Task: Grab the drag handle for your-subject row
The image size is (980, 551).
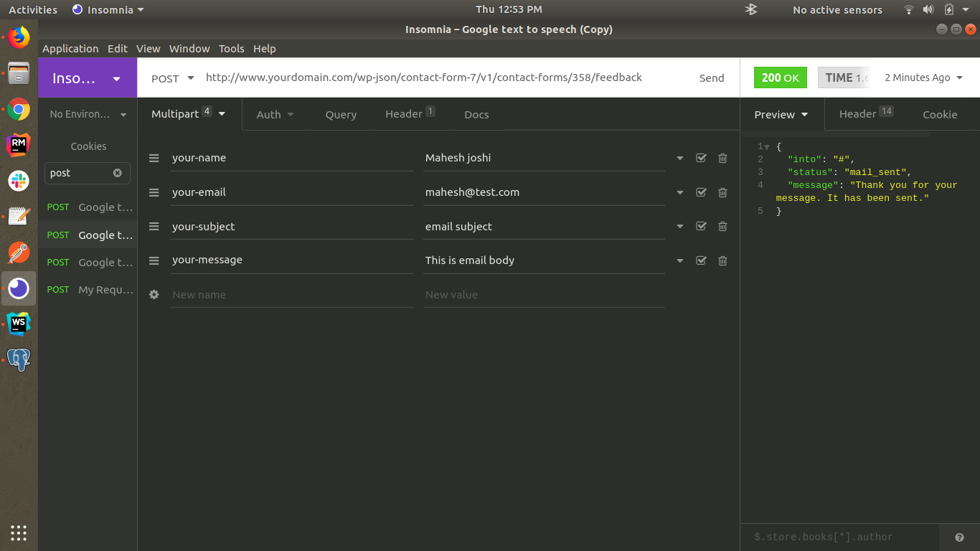Action: 154,226
